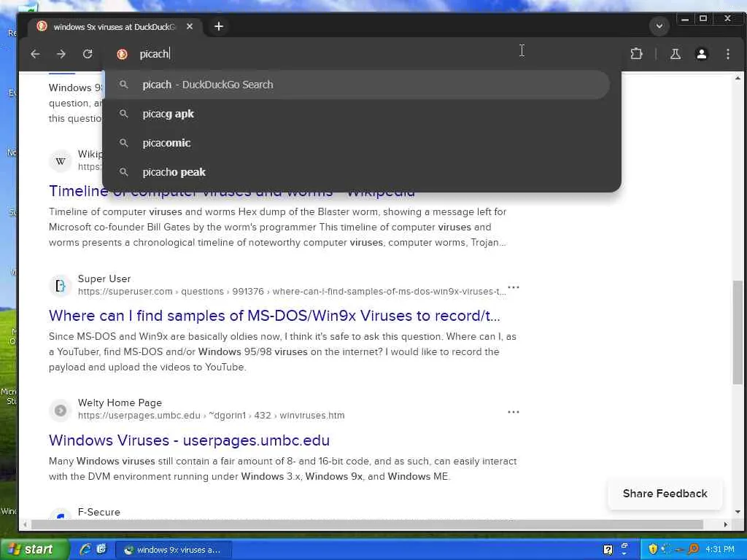
Task: Select the browser taskbar button
Action: 174,550
